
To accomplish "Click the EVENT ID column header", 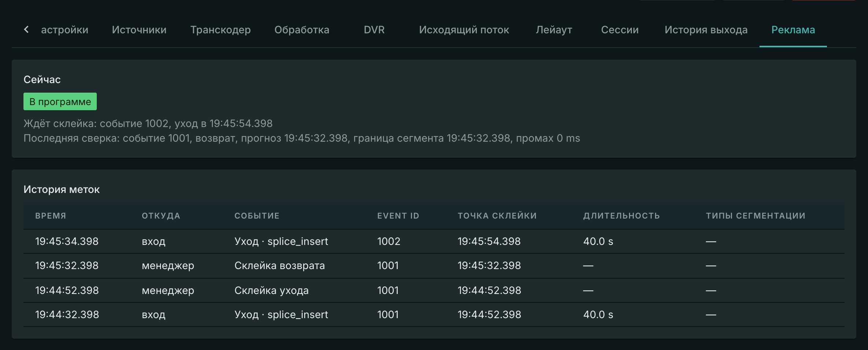I will coord(398,216).
